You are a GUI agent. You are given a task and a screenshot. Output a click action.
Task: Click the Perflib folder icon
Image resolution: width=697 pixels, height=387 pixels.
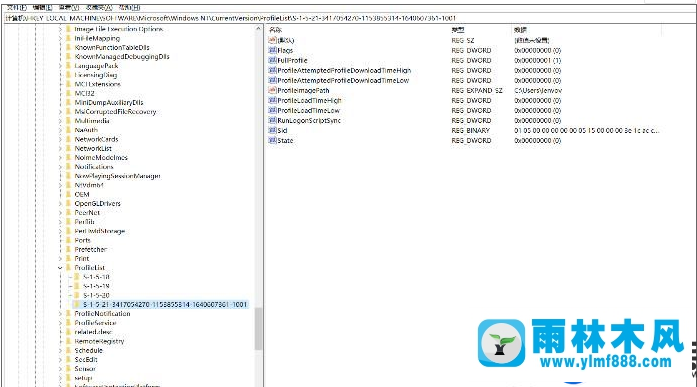[x=68, y=222]
